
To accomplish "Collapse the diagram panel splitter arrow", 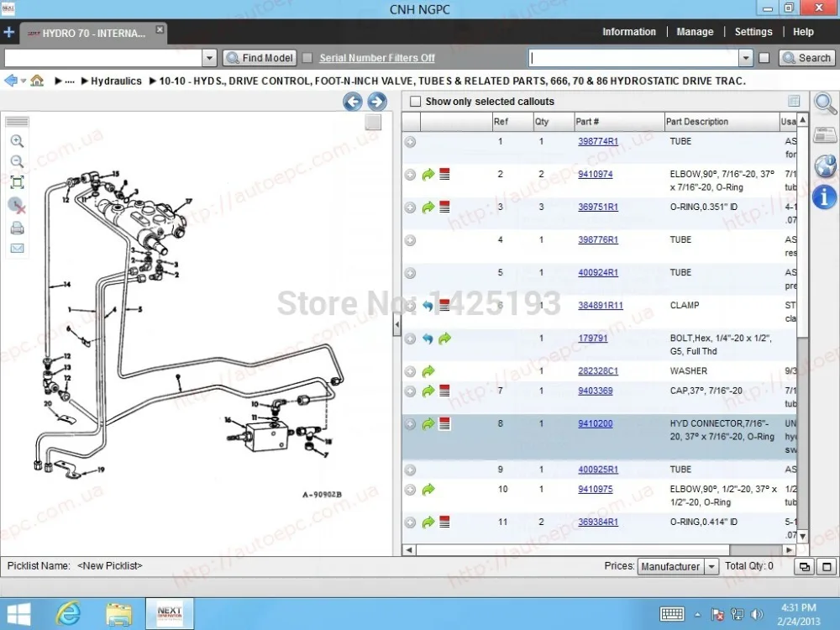I will click(x=397, y=324).
